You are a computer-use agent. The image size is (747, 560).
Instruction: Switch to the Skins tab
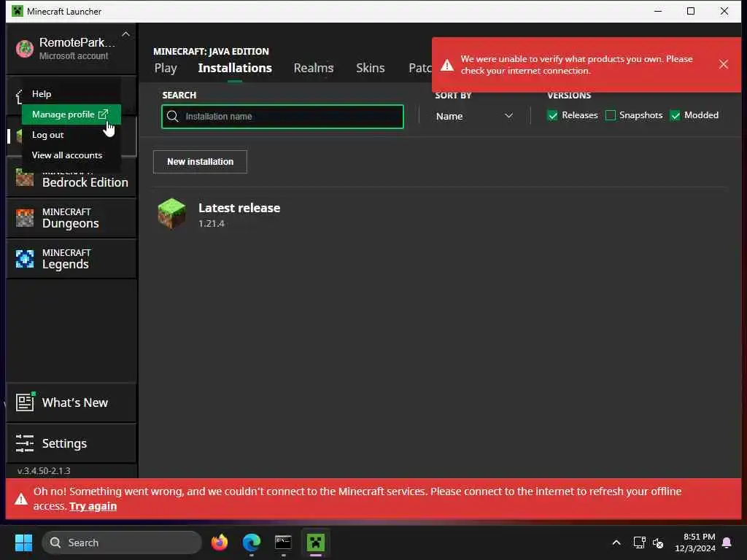[x=370, y=68]
